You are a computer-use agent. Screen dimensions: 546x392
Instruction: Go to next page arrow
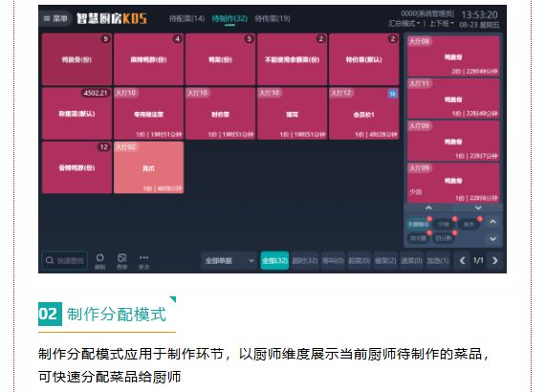494,260
